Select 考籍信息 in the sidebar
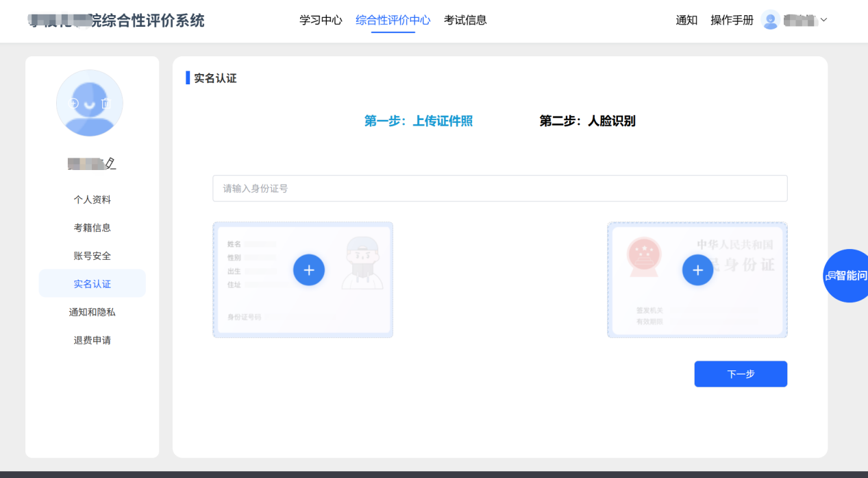The width and height of the screenshot is (868, 478). coord(92,228)
